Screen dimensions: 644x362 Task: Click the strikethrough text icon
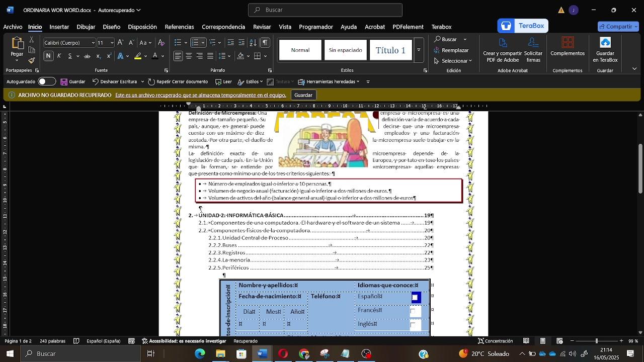(87, 56)
